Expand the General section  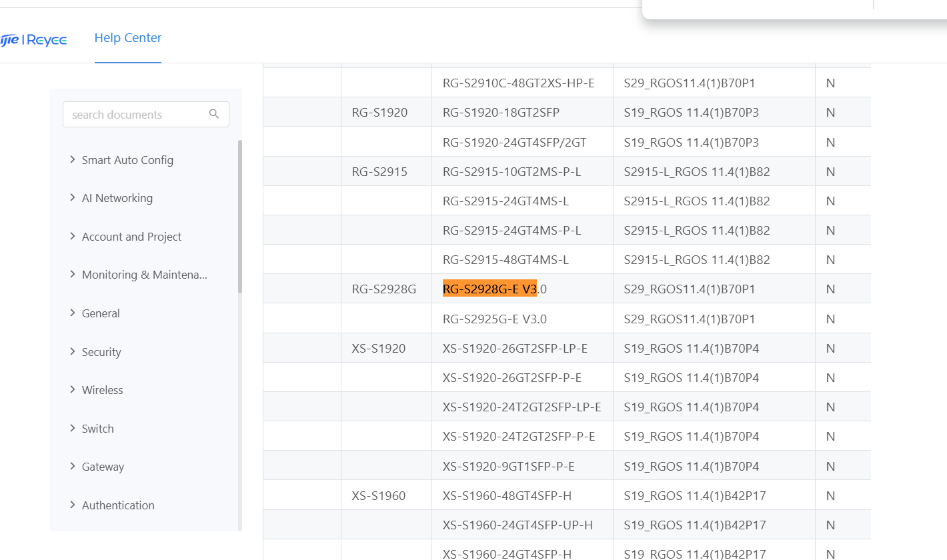[101, 313]
